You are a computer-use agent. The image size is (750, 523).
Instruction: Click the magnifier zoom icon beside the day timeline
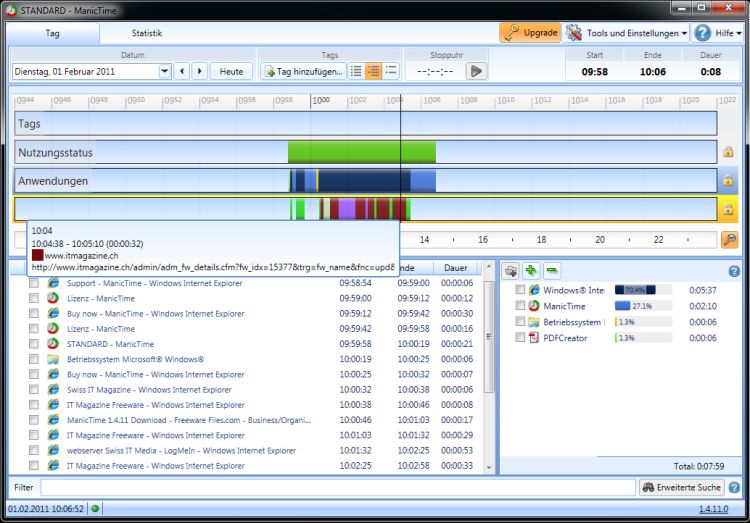(x=729, y=240)
